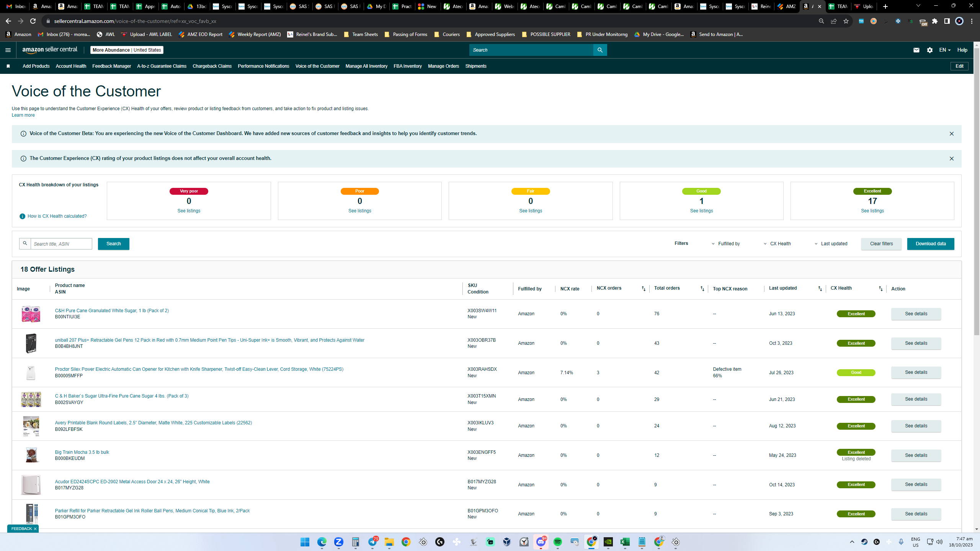
Task: Expand the Fulfilled by filter dropdown
Action: click(x=726, y=244)
